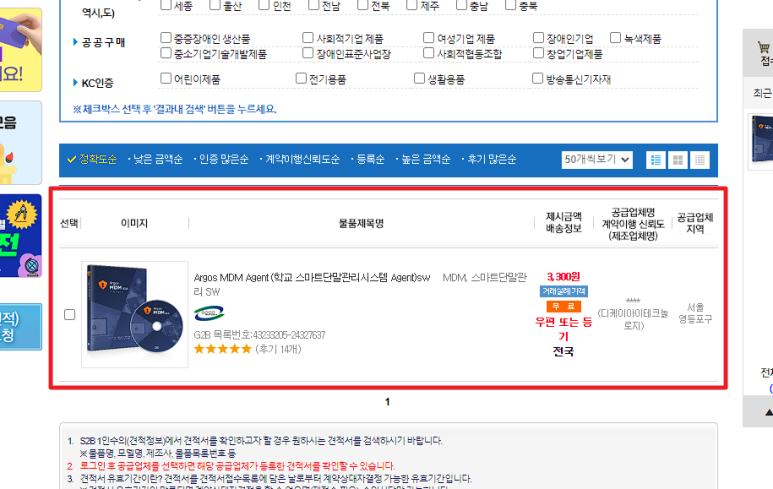
Task: Click the 무료 shipping badge
Action: click(563, 306)
